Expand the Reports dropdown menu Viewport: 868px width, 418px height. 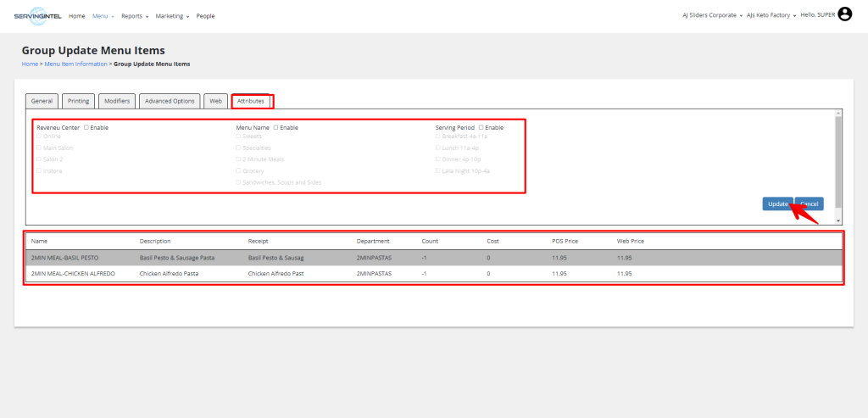tap(134, 16)
